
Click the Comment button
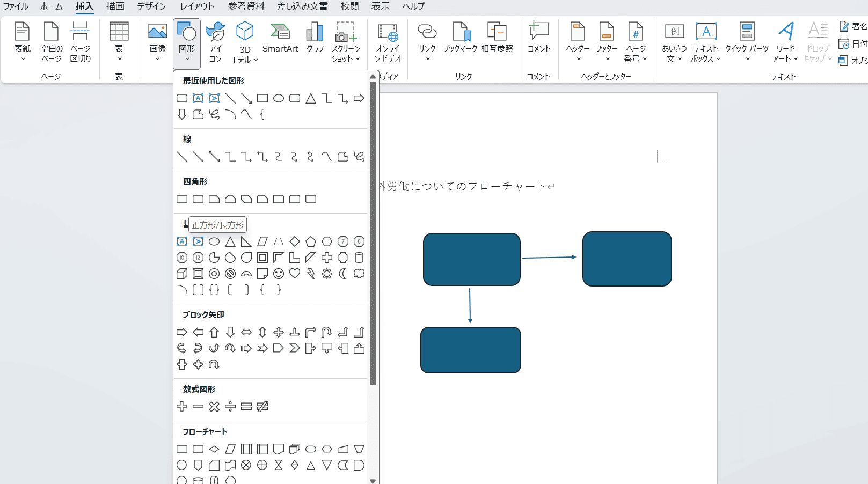pos(539,38)
